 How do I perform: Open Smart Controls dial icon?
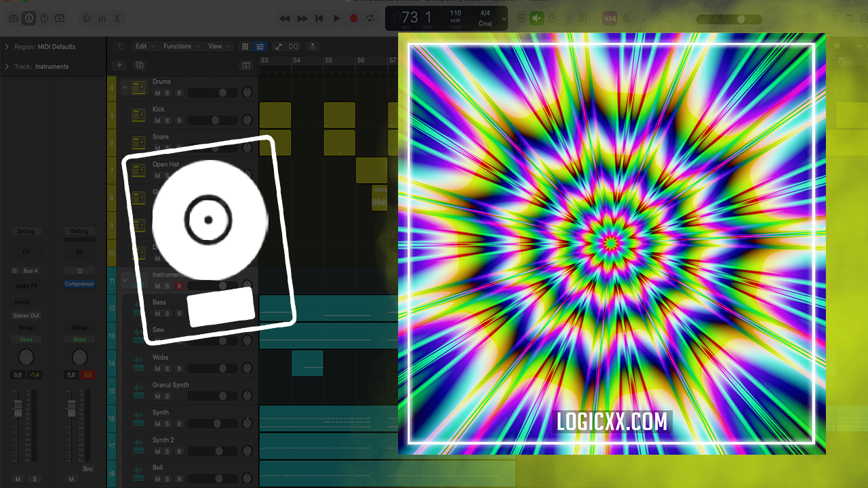pyautogui.click(x=87, y=18)
